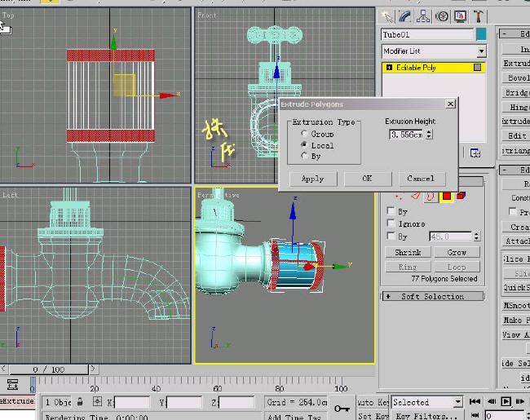530x420 pixels.
Task: Click the selection lock icon
Action: coord(80,402)
